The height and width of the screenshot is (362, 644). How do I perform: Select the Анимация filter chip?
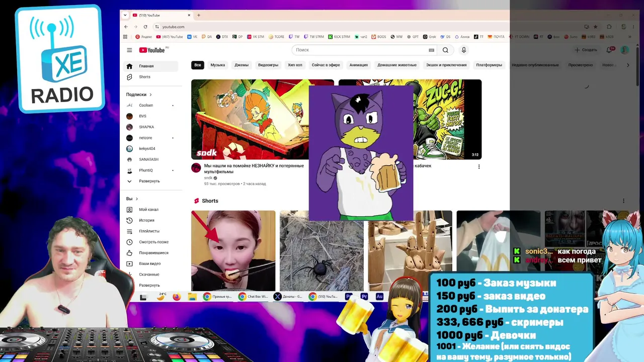(x=359, y=65)
